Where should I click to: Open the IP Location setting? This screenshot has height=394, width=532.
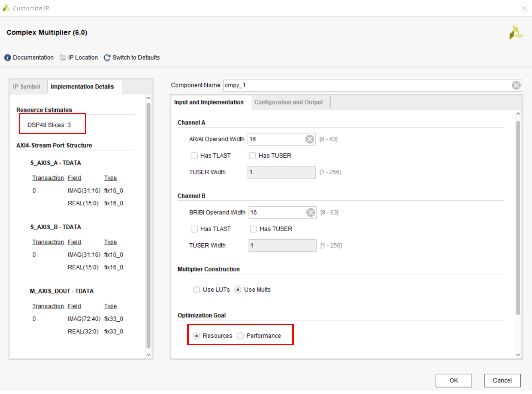[x=79, y=57]
